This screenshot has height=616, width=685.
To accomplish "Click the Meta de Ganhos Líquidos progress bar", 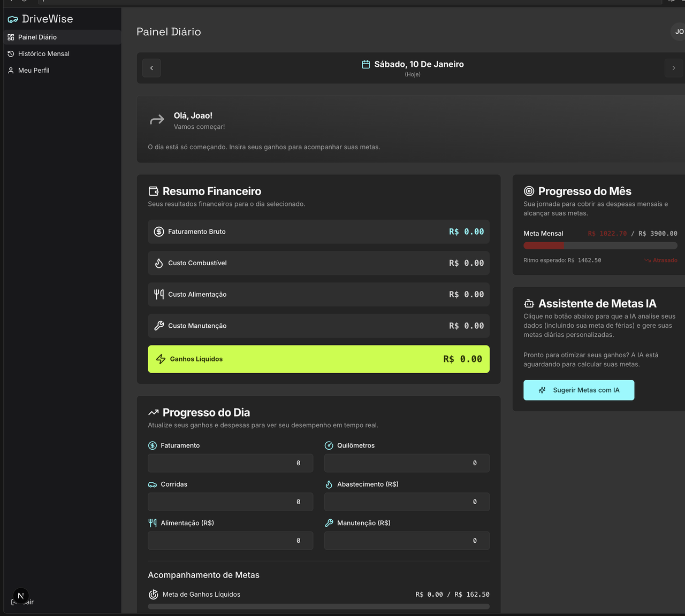I will coord(319,606).
